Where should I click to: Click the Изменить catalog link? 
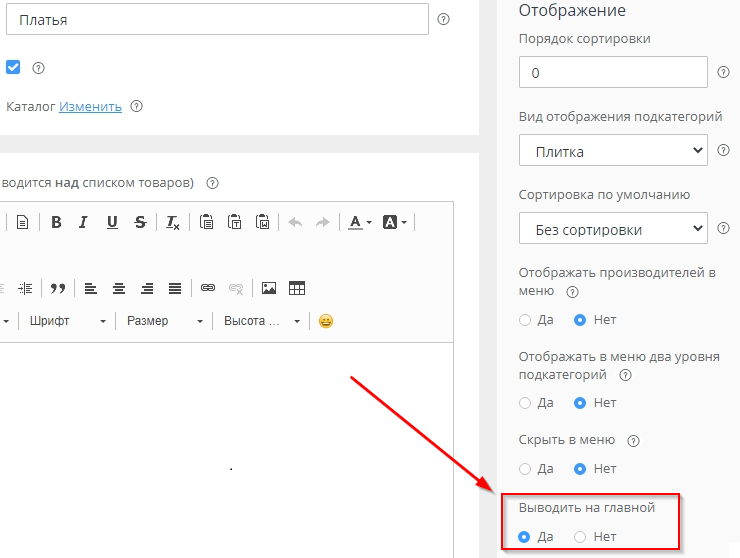(x=90, y=106)
